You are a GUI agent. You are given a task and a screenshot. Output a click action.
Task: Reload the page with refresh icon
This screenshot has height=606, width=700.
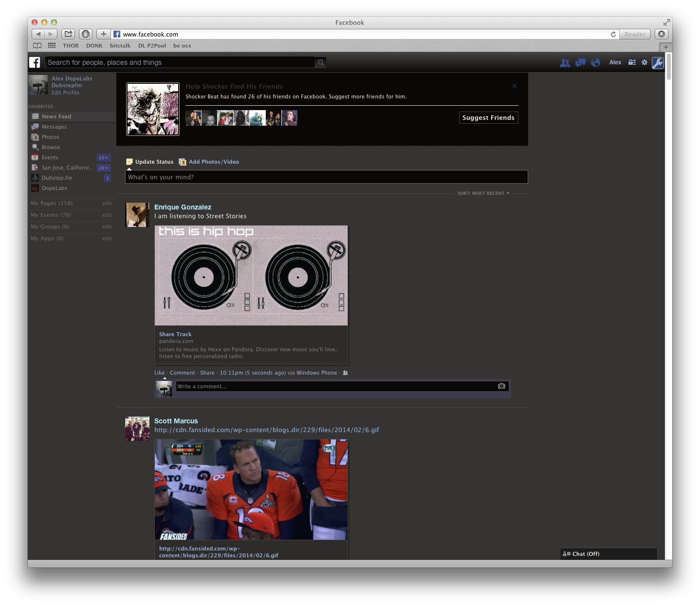[x=613, y=34]
